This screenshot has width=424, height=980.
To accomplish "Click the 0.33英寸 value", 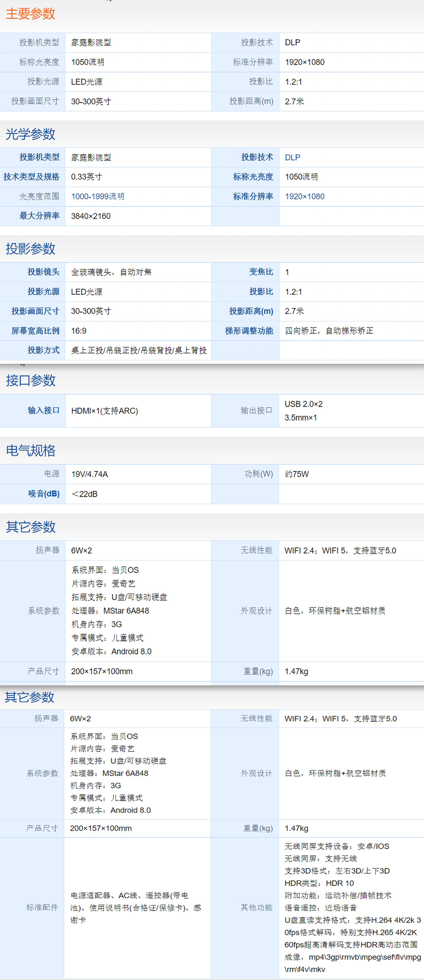I will 86,177.
